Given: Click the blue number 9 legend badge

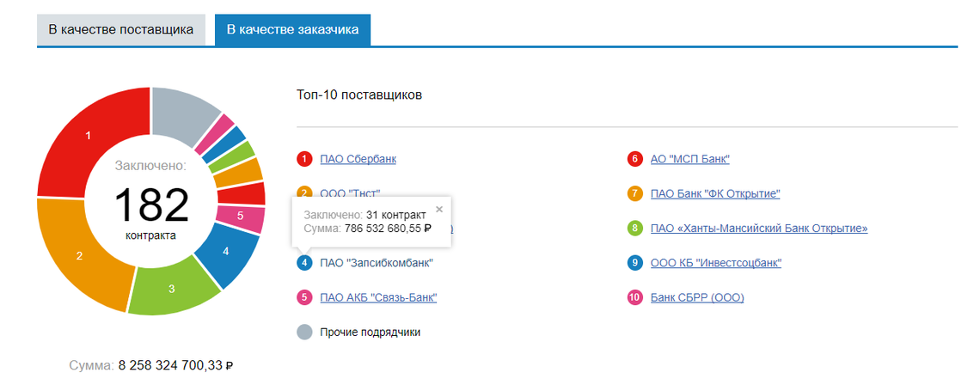Looking at the screenshot, I should click(x=635, y=263).
